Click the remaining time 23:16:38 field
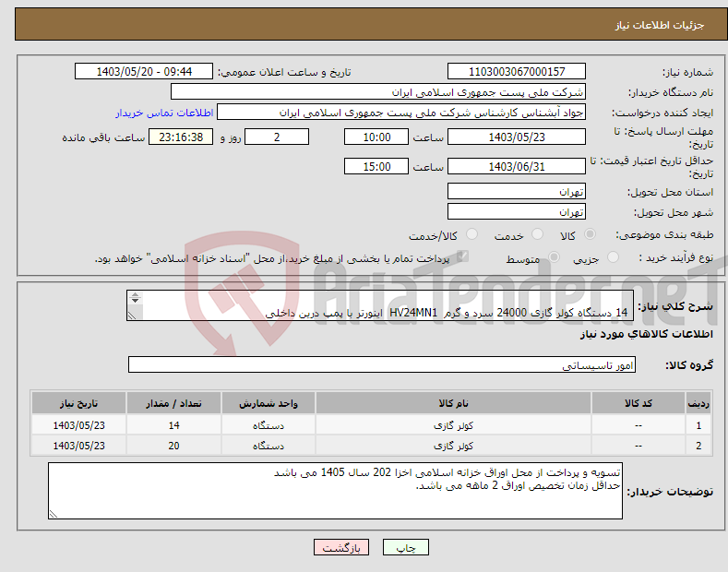This screenshot has height=572, width=728. tap(181, 137)
